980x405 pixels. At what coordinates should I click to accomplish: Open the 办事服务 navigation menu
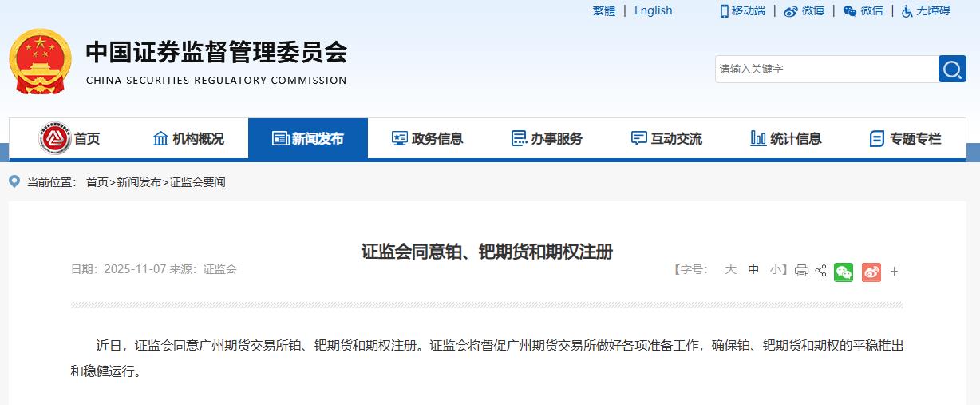coord(547,138)
